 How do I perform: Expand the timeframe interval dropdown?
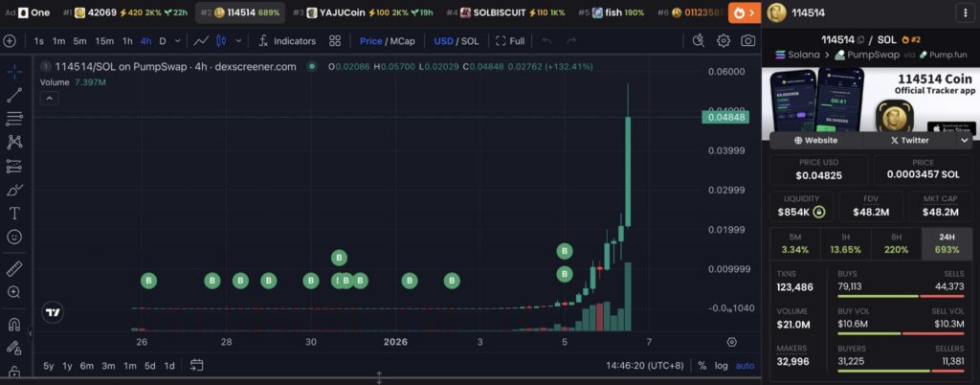(178, 41)
